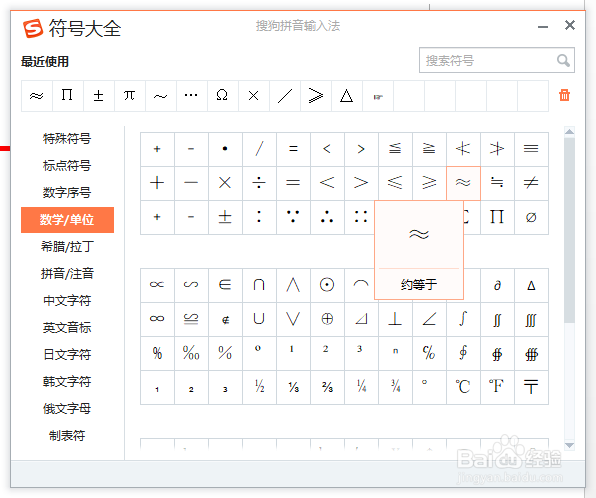Switch to 希腊/拉丁 category
The image size is (596, 498).
(x=67, y=247)
